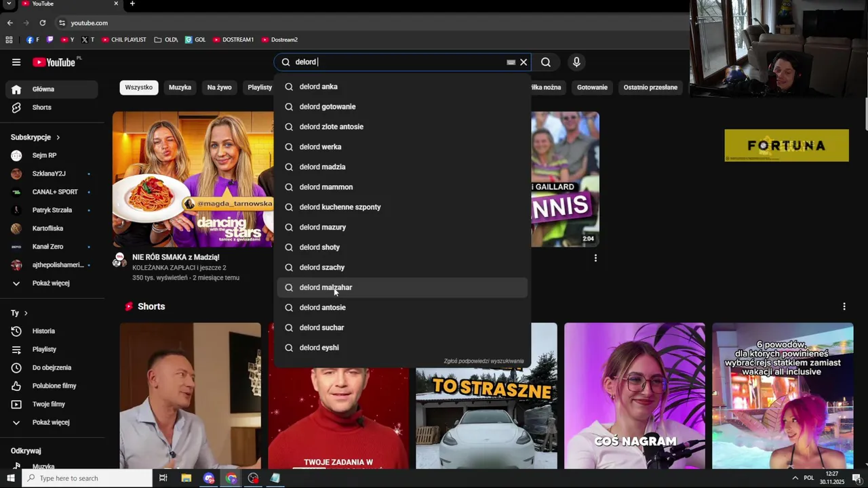Open Twoje filmy in the sidebar
868x488 pixels.
(52, 404)
